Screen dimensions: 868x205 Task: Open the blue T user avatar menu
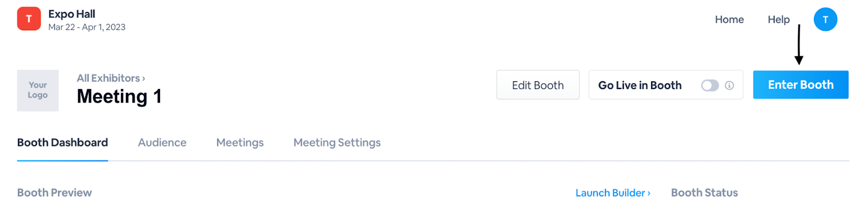click(825, 20)
